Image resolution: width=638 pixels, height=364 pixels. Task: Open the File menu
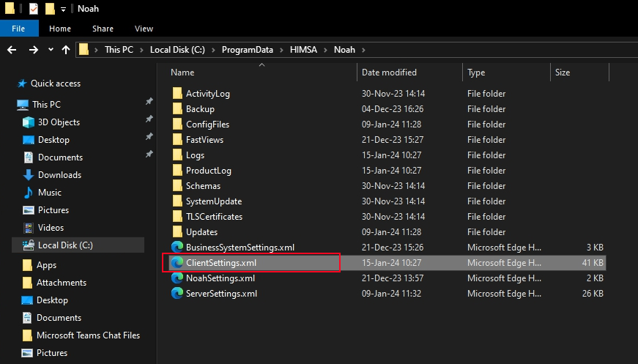[18, 29]
